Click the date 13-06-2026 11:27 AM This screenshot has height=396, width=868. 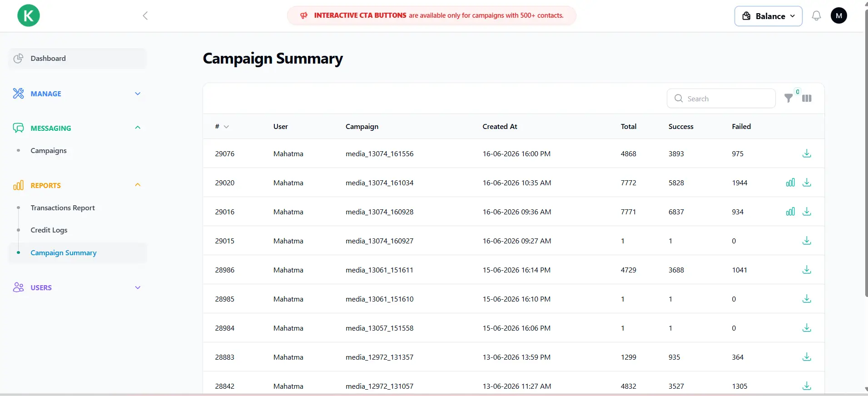tap(517, 386)
